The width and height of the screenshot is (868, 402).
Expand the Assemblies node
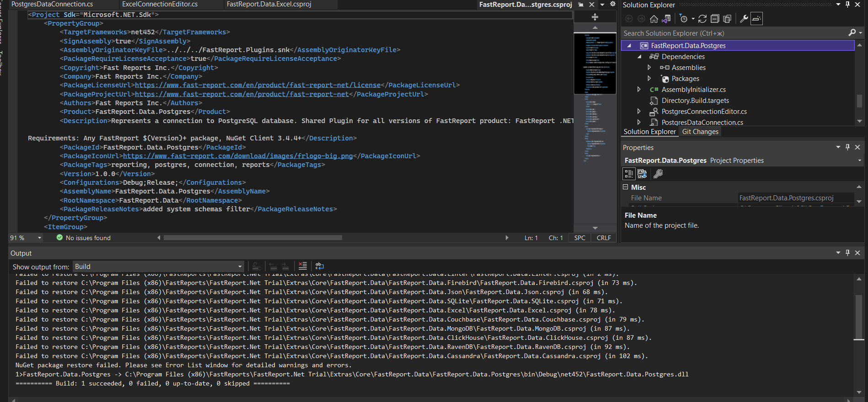click(649, 67)
